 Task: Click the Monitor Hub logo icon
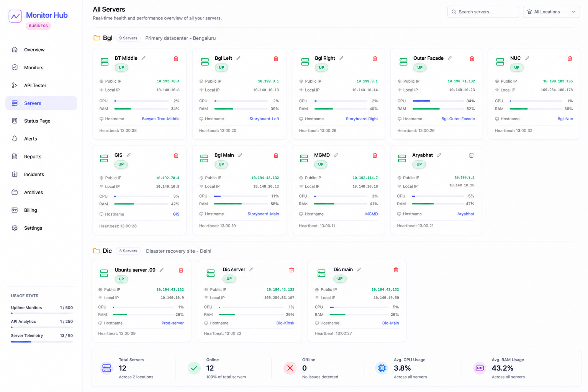point(15,16)
